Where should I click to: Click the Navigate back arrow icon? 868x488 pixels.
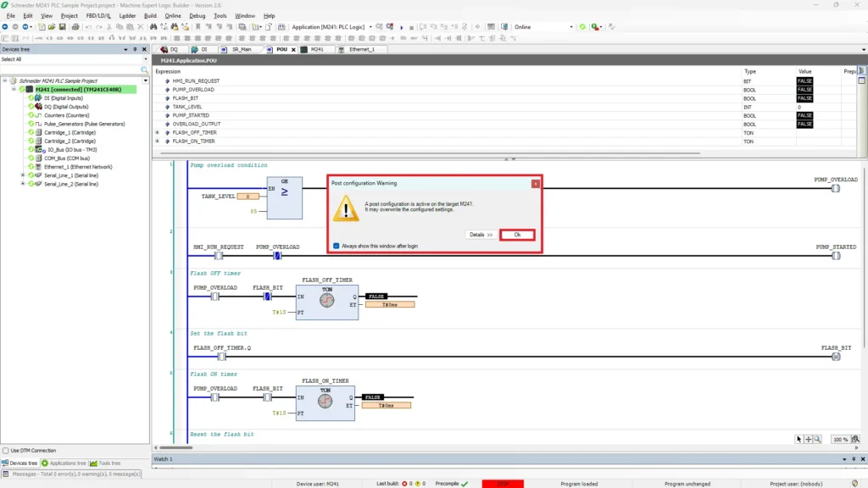point(5,26)
